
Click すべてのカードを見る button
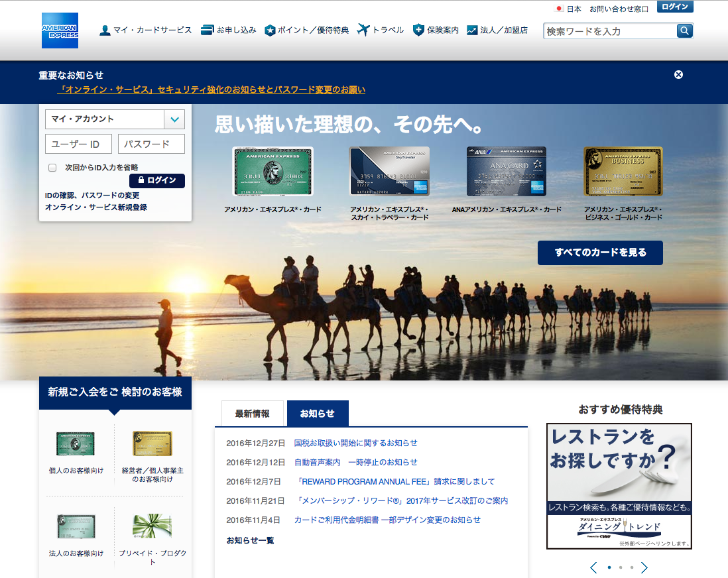coord(600,253)
